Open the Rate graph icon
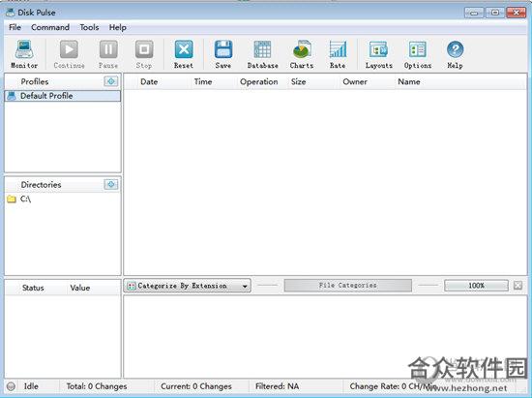 tap(338, 54)
